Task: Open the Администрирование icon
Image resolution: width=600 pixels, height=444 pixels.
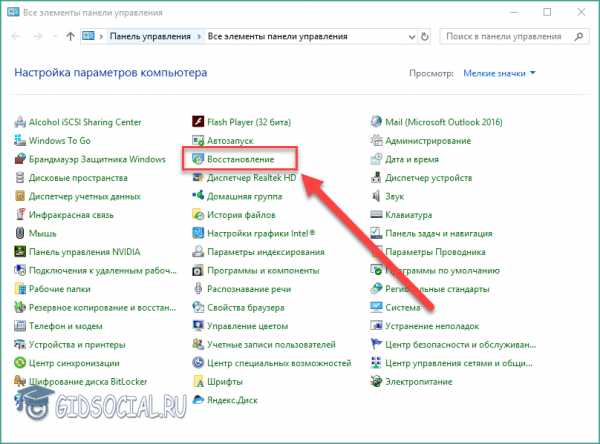Action: [376, 140]
